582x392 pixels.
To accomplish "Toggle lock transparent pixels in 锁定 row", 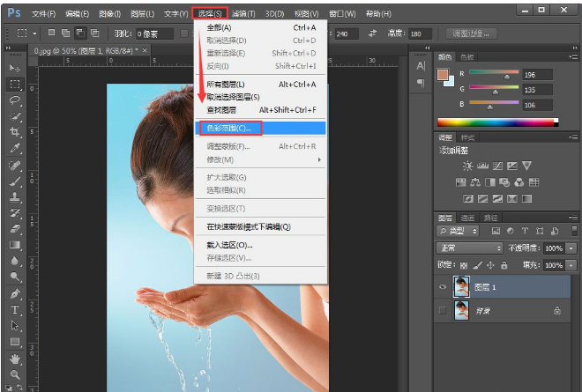I will point(465,264).
